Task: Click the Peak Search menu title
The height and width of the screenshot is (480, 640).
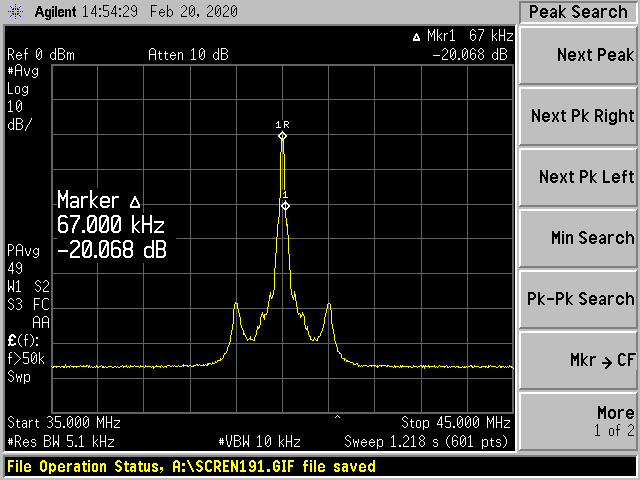Action: click(578, 12)
